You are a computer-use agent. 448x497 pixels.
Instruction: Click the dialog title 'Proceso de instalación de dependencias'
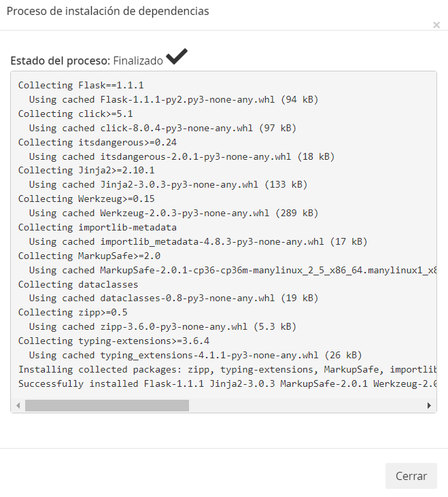(107, 11)
